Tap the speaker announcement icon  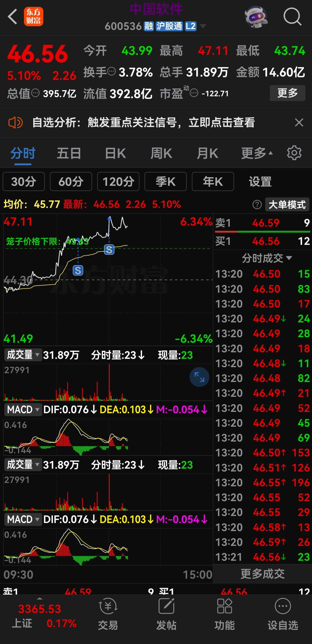pos(16,123)
